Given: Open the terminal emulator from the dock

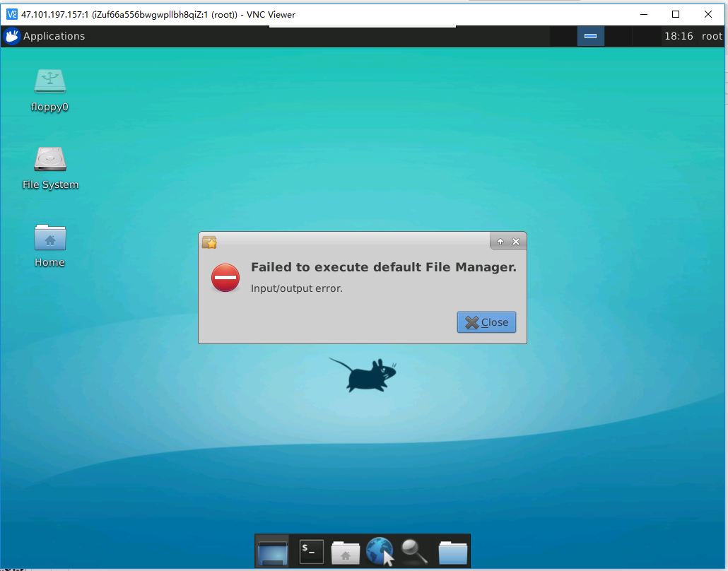Looking at the screenshot, I should tap(311, 551).
